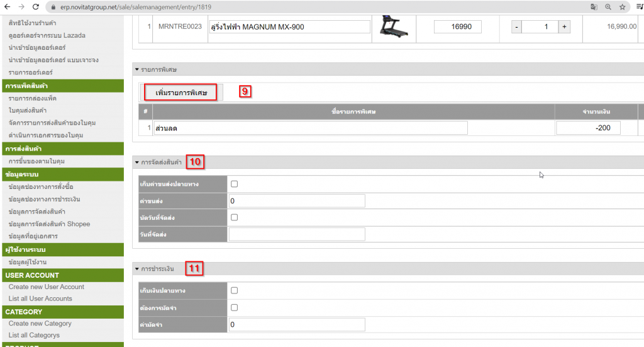Reload the page with refresh icon

[x=35, y=7]
